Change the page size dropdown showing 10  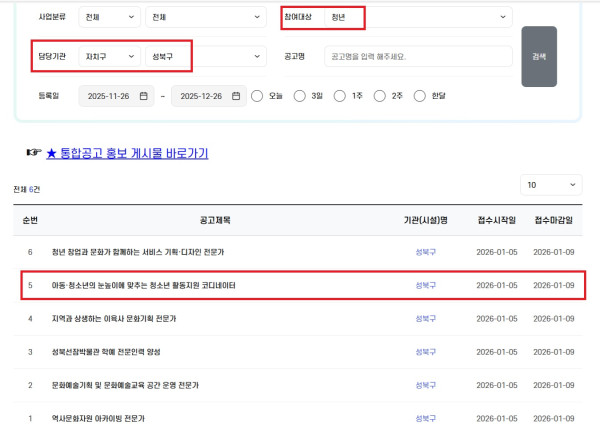tap(551, 185)
